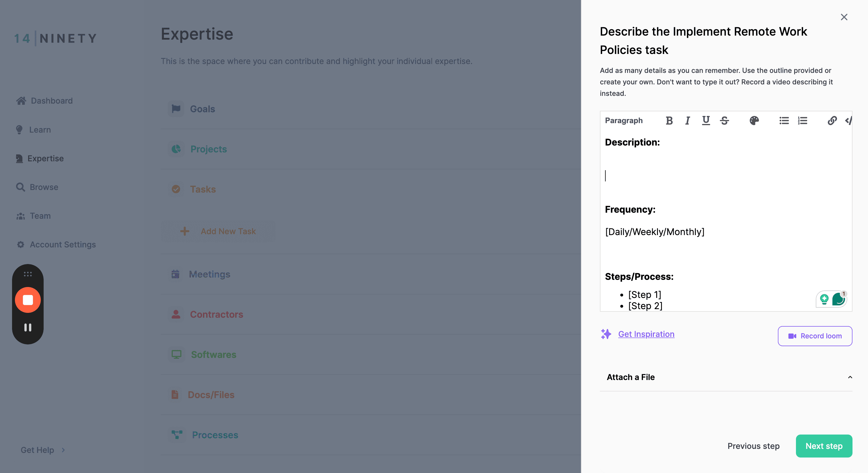Return to the Previous step
868x473 pixels.
click(753, 446)
